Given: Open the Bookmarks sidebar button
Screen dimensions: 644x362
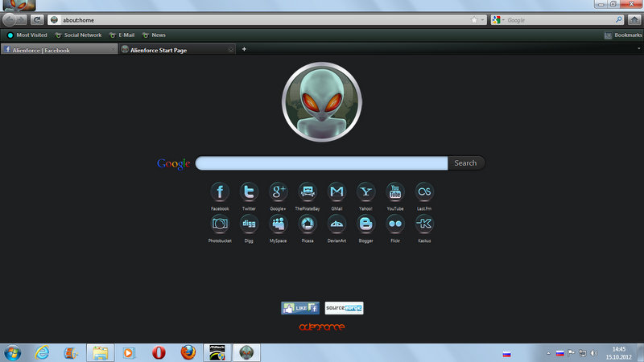Looking at the screenshot, I should coord(623,35).
